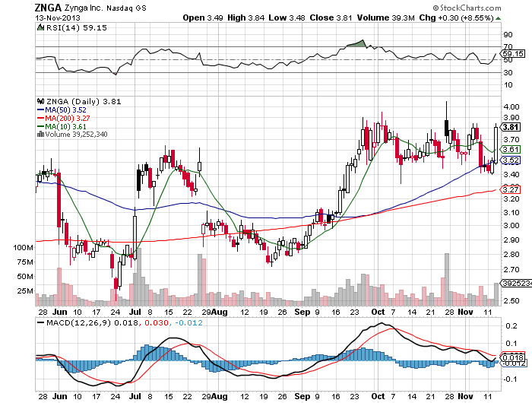Click the Jun date label under the MACD panel
The image size is (532, 403).
click(x=60, y=397)
